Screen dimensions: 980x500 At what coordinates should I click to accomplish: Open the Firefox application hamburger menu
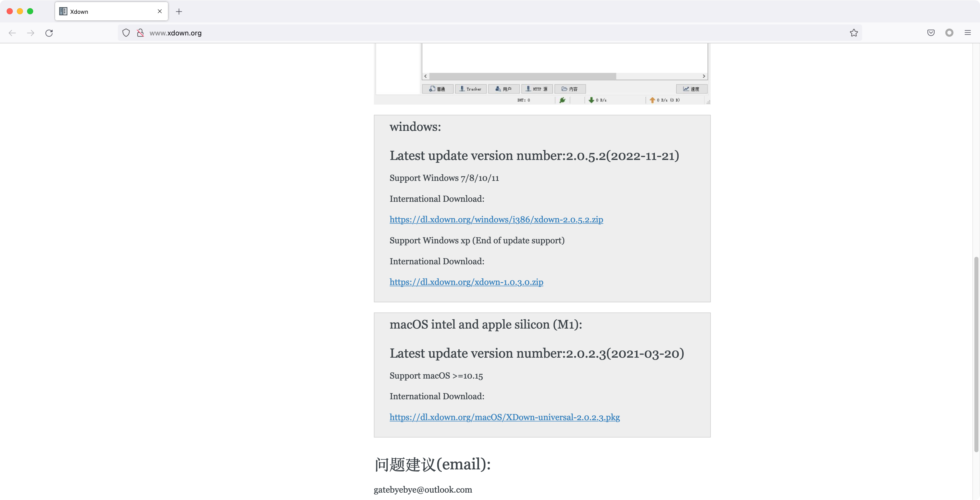968,33
